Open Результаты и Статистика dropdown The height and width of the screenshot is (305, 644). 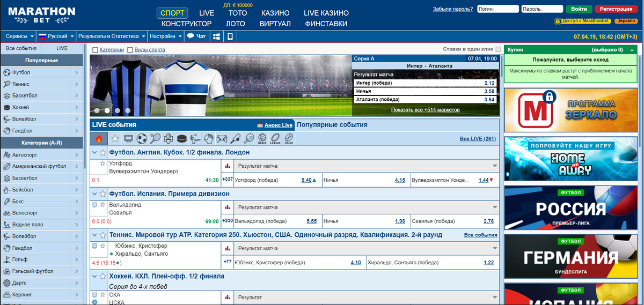coord(111,36)
